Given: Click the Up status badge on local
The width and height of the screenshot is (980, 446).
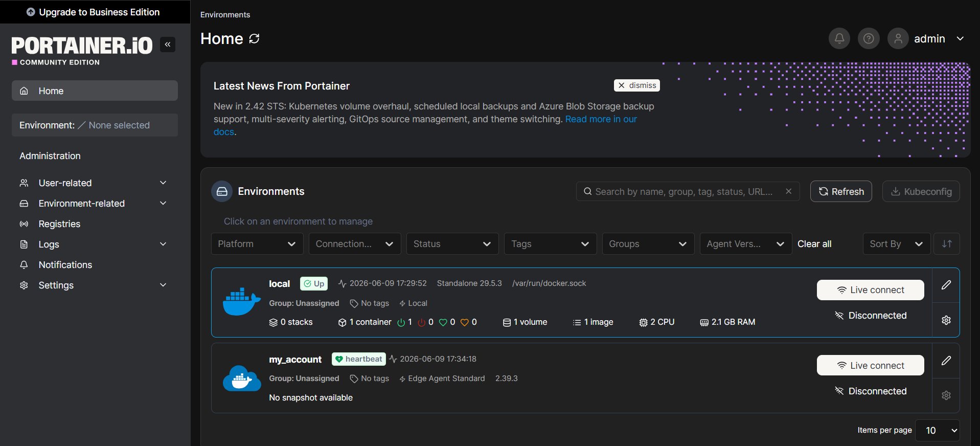Looking at the screenshot, I should pos(314,284).
